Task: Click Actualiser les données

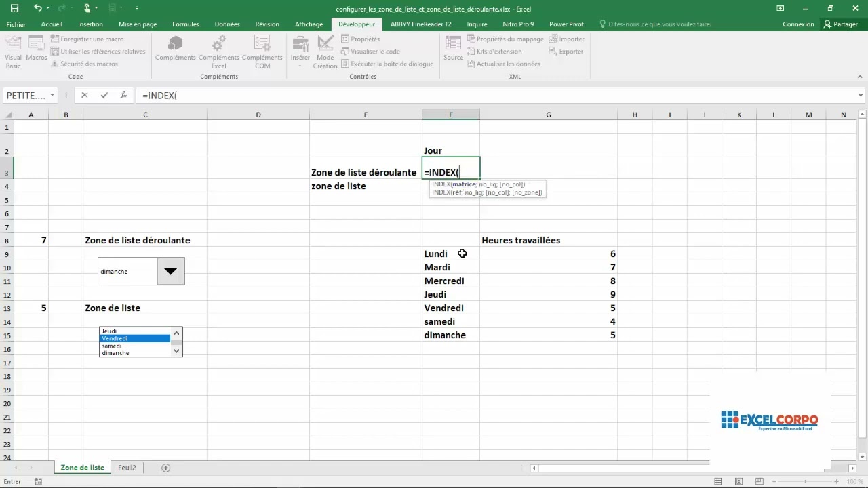Action: 504,64
